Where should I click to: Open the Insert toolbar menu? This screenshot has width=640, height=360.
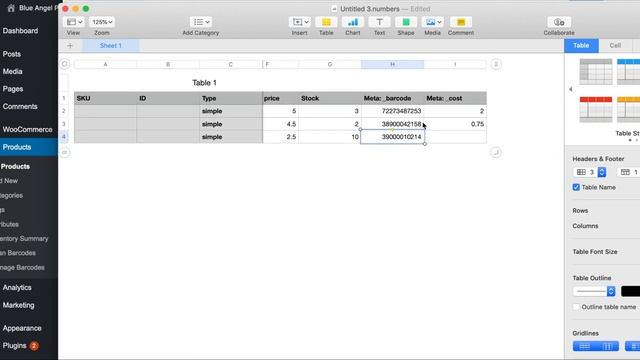point(299,22)
